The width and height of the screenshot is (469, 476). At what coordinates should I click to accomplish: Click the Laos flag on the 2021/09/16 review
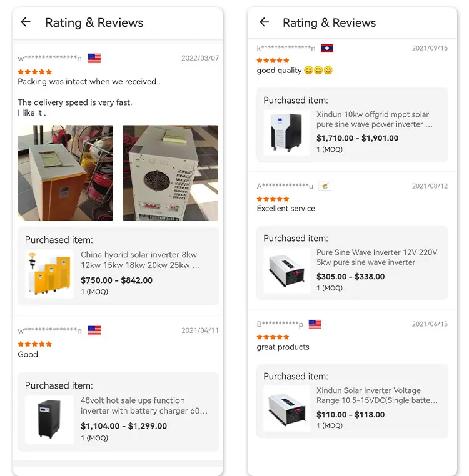click(x=326, y=48)
